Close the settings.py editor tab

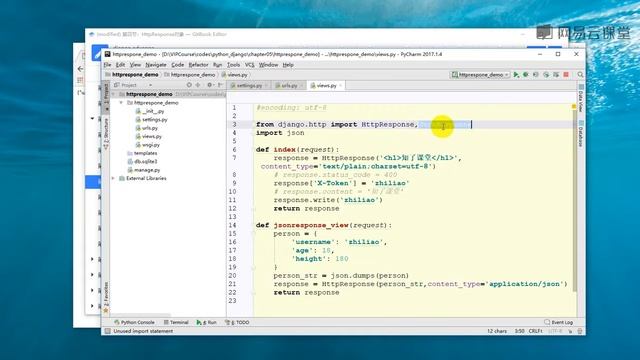coord(266,85)
